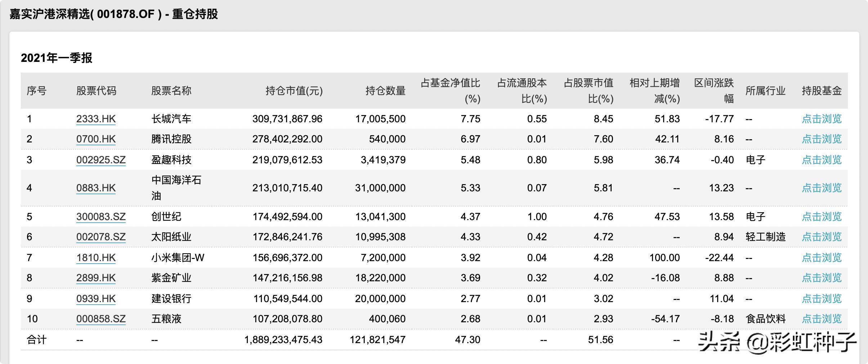Open the 0939.HK 建设银行 code link
Screen dimensions: 868x364
tap(96, 298)
